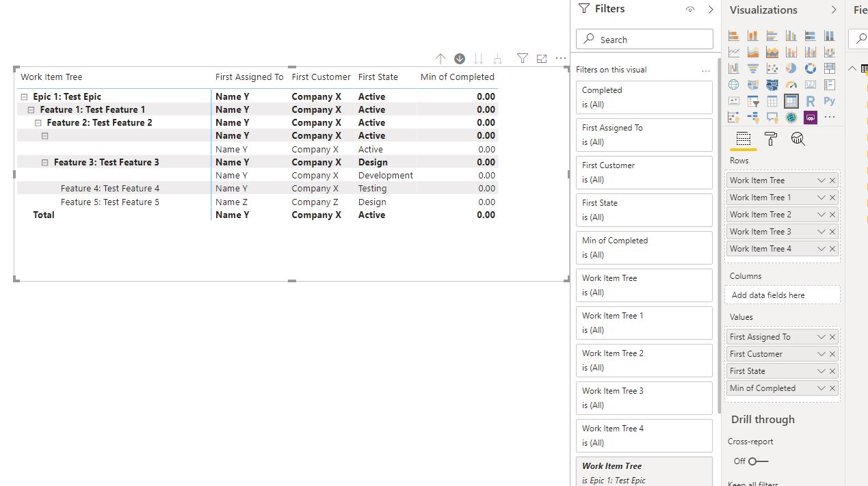Click the Filters pane Search box

click(x=644, y=40)
